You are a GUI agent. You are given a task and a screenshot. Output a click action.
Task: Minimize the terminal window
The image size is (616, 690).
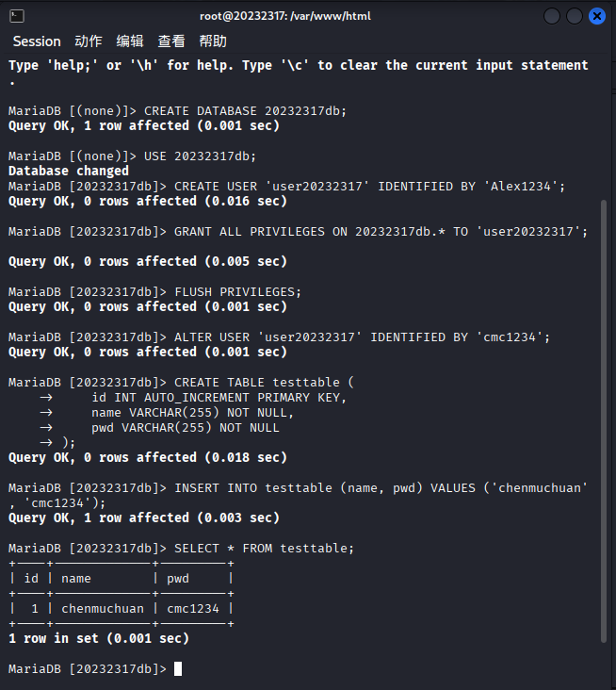pos(552,16)
